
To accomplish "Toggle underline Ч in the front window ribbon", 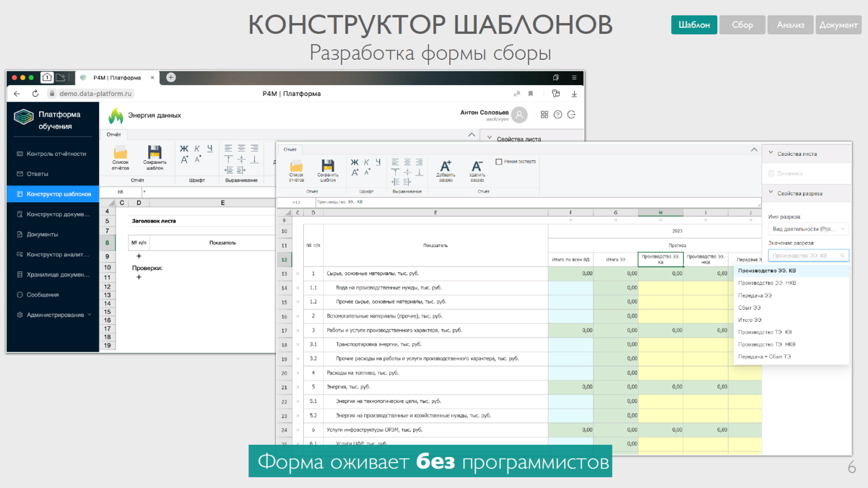I will tap(378, 162).
